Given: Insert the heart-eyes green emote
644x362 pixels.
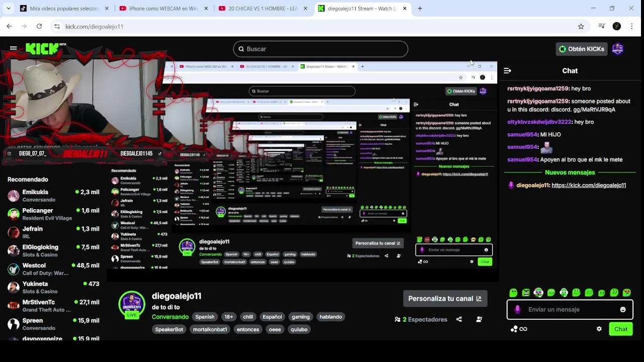Looking at the screenshot, I should [x=626, y=293].
